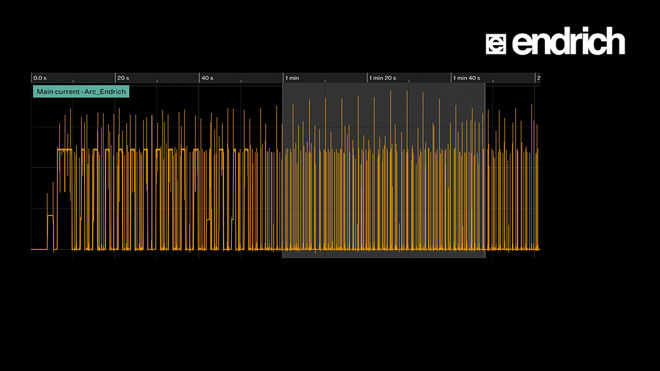Screen dimensions: 660x371
Task: Jump to the 40 s ruler mark
Action: (x=207, y=78)
